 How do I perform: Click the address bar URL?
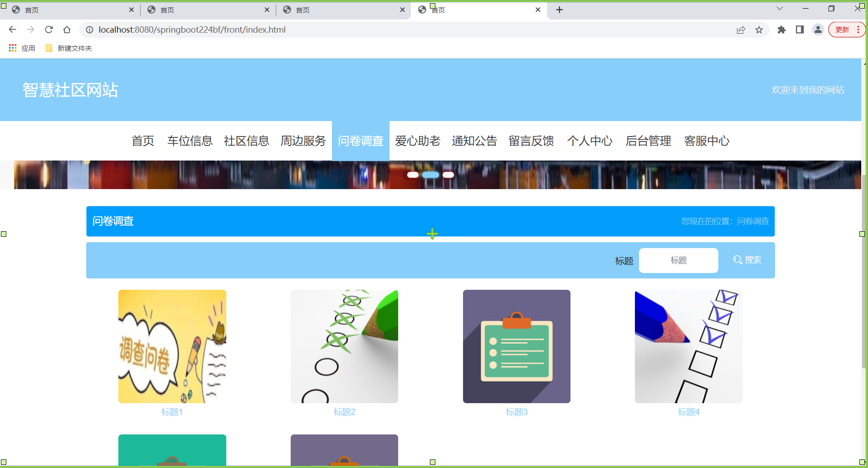(192, 29)
